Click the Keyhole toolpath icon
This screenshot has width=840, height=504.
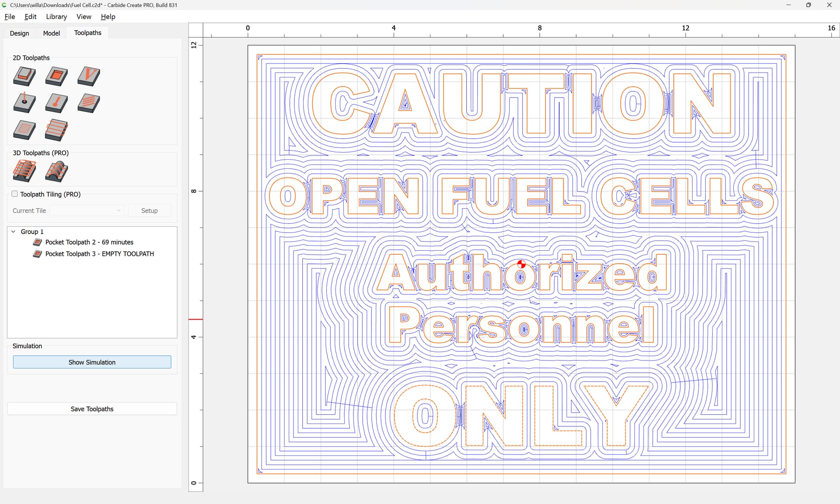coord(56,103)
